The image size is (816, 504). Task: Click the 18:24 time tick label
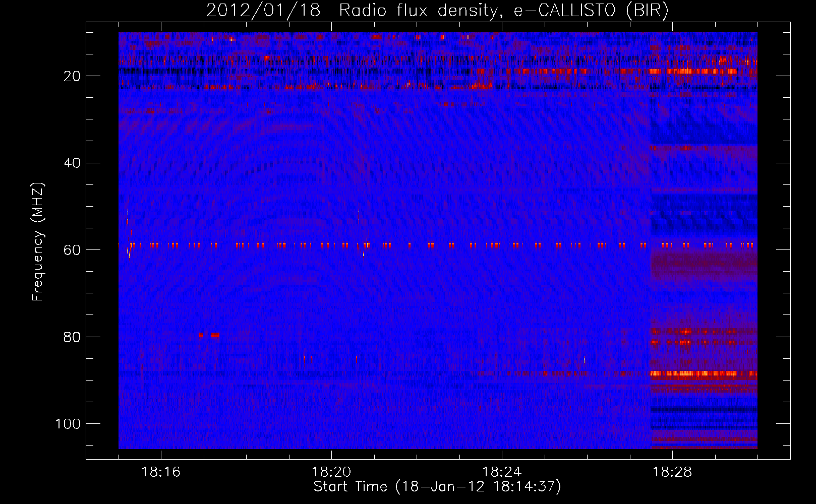click(x=502, y=472)
